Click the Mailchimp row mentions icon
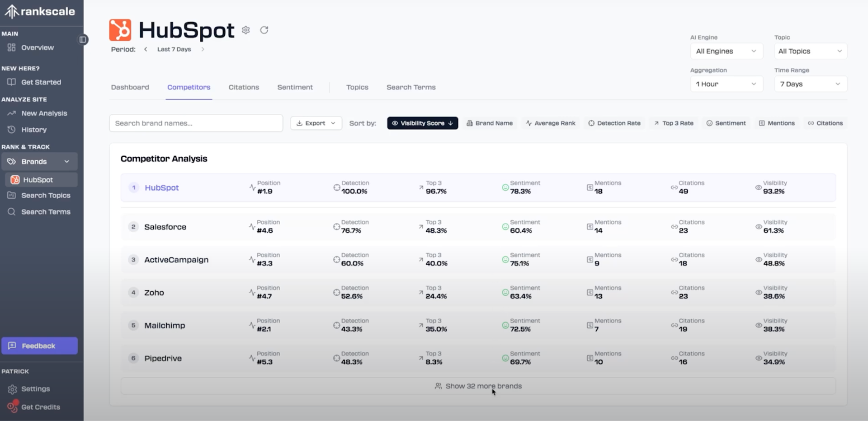868x421 pixels. (x=590, y=325)
